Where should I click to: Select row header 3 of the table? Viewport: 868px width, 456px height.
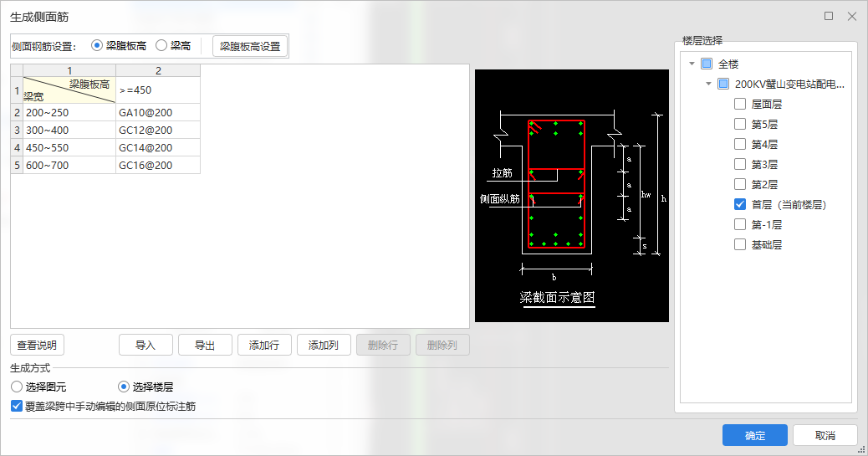(x=17, y=131)
